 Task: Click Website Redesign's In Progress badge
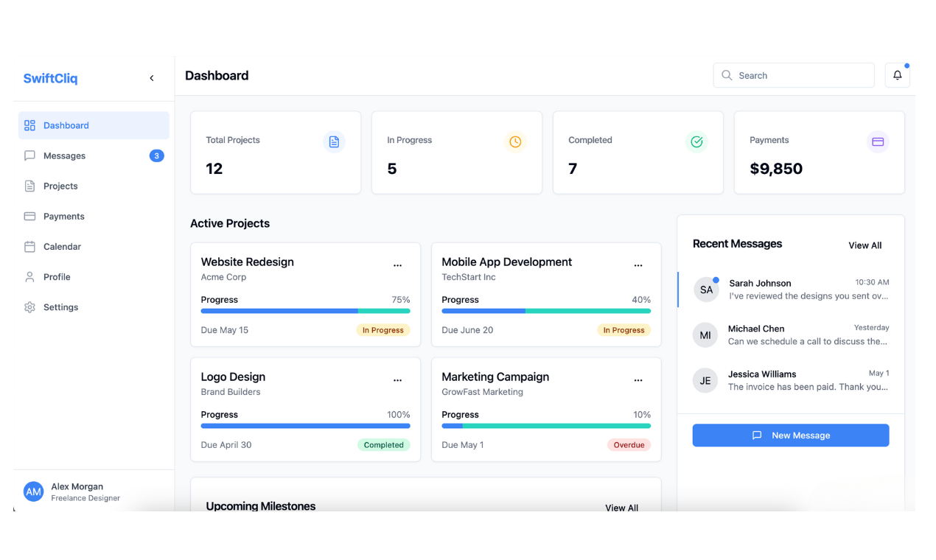(383, 330)
